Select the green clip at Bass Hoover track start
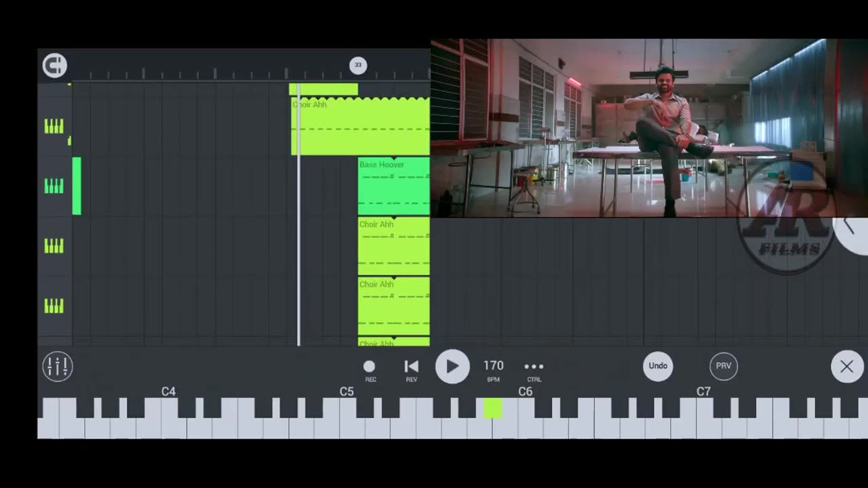The height and width of the screenshot is (488, 868). tap(77, 186)
